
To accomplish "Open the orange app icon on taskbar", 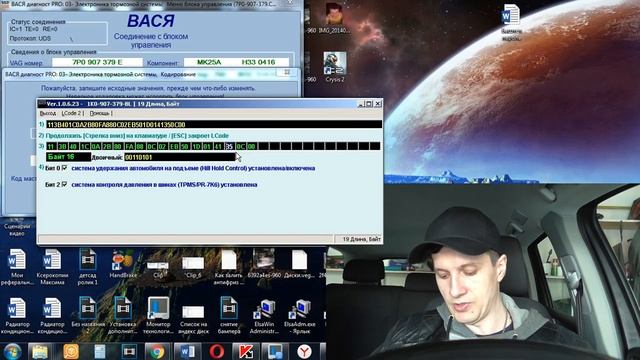I will 71,351.
